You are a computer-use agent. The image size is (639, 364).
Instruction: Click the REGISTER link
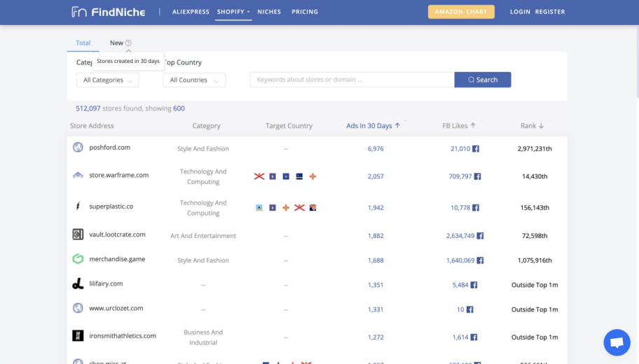pos(550,12)
